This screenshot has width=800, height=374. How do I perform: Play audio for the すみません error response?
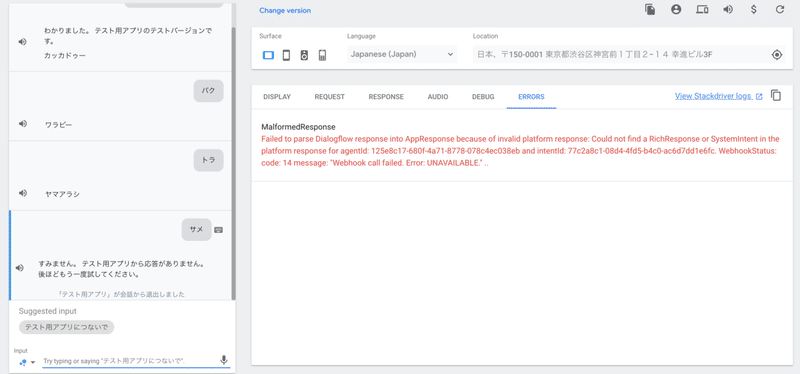(x=20, y=268)
